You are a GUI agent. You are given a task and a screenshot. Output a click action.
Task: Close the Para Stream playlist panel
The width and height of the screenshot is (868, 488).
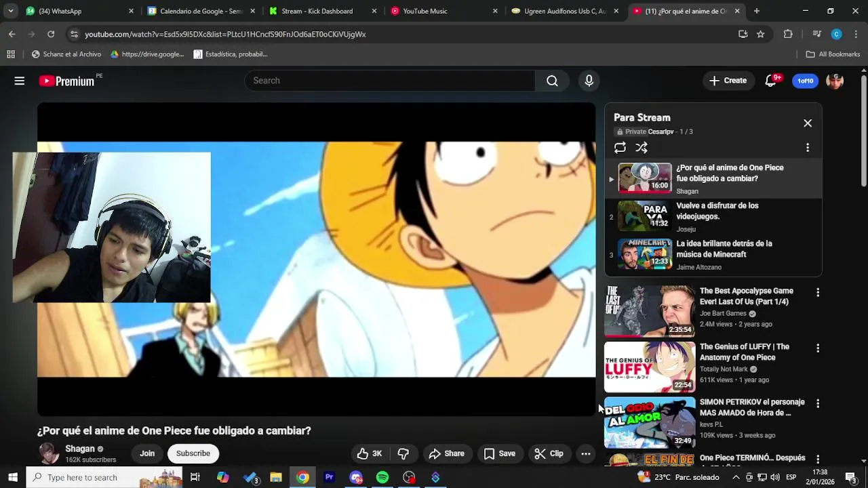[x=807, y=123]
